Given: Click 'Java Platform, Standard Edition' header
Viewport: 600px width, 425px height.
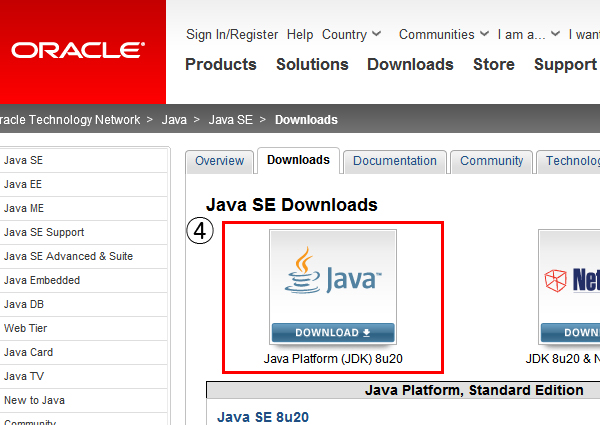Looking at the screenshot, I should coord(474,390).
